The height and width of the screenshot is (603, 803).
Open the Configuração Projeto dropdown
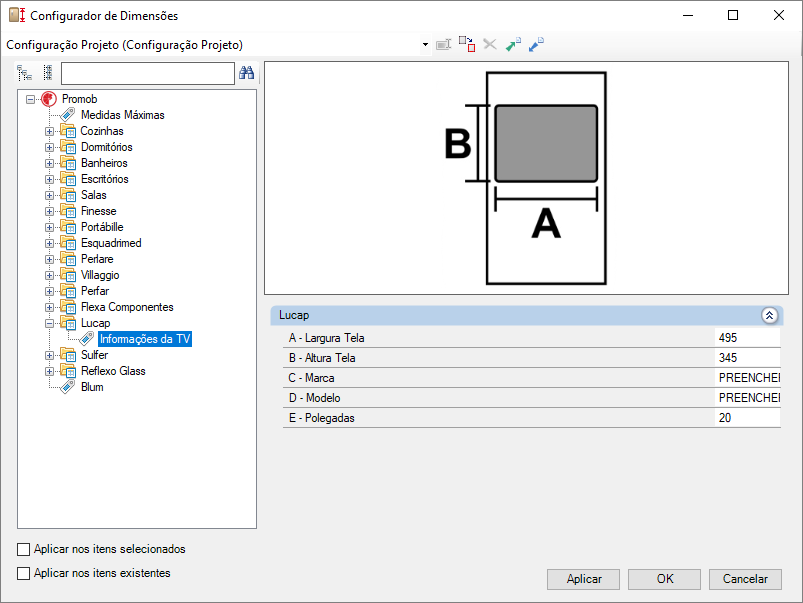(425, 45)
